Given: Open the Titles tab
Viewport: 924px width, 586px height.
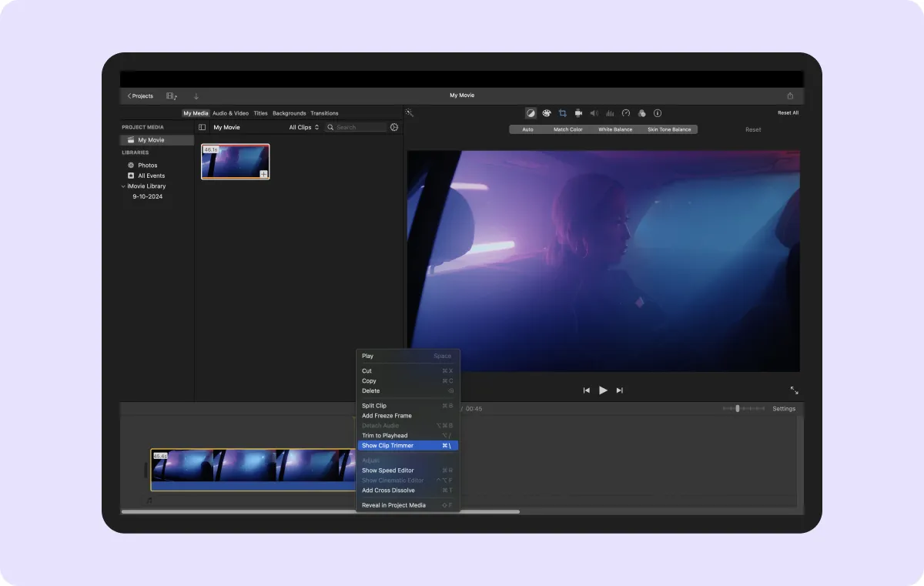Looking at the screenshot, I should pos(261,113).
